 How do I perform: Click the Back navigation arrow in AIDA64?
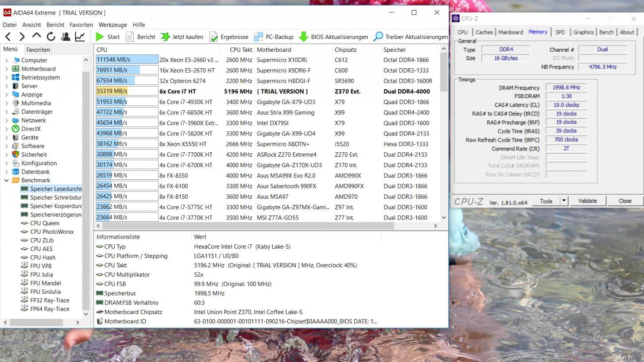click(8, 37)
